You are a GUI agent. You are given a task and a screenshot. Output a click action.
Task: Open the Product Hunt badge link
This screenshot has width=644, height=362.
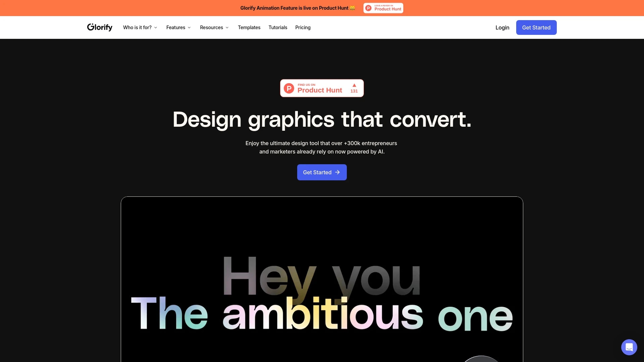pos(322,88)
